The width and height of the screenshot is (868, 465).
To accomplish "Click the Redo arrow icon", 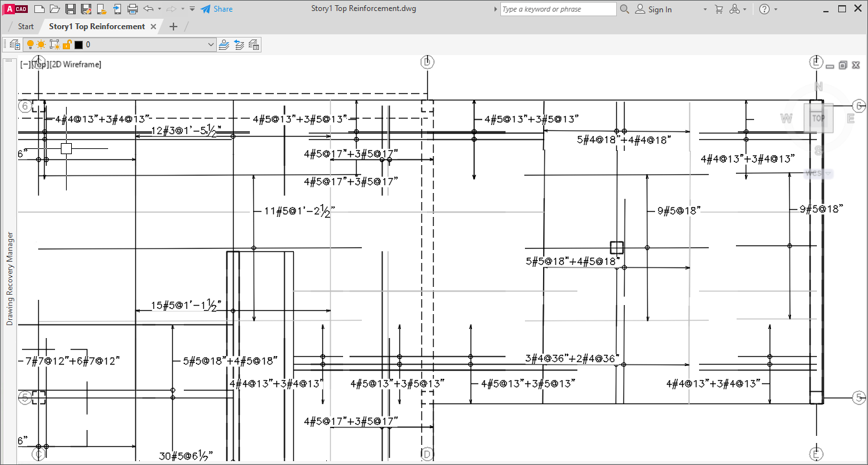I will click(x=172, y=9).
